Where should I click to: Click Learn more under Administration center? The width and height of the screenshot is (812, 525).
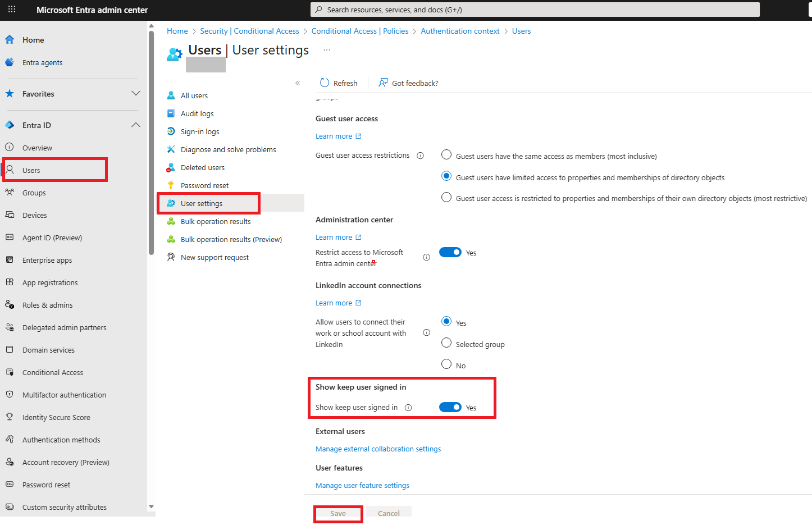click(x=338, y=237)
